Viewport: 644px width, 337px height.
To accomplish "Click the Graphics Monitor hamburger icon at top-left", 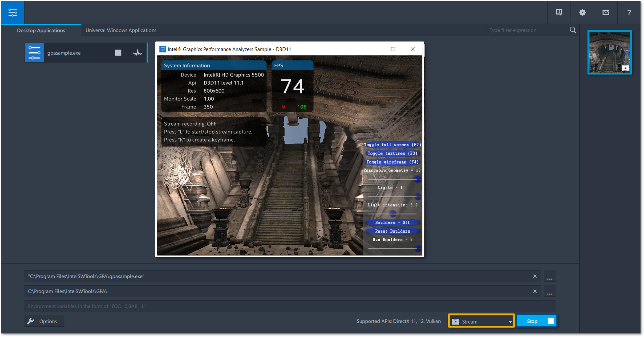I will click(12, 12).
